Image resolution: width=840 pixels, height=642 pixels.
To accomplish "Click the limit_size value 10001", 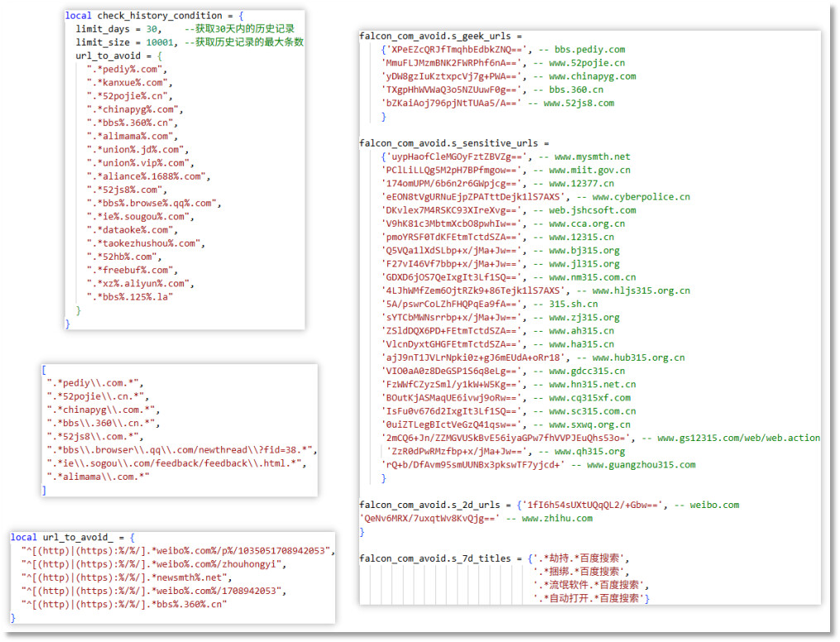I will coord(160,42).
